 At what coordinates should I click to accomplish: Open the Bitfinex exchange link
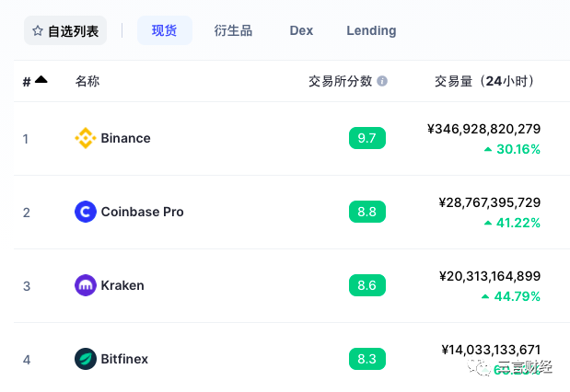pos(124,359)
